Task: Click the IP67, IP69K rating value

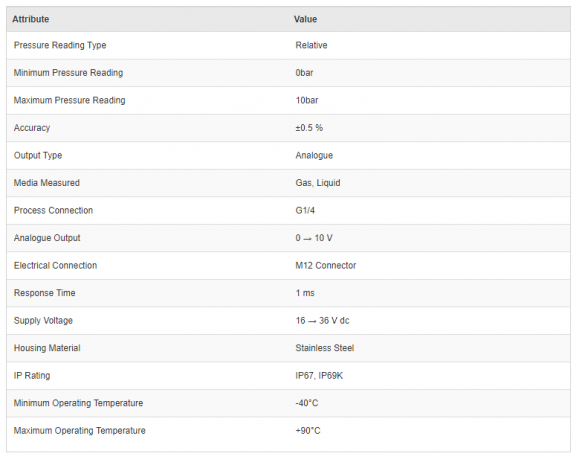Action: pos(319,376)
